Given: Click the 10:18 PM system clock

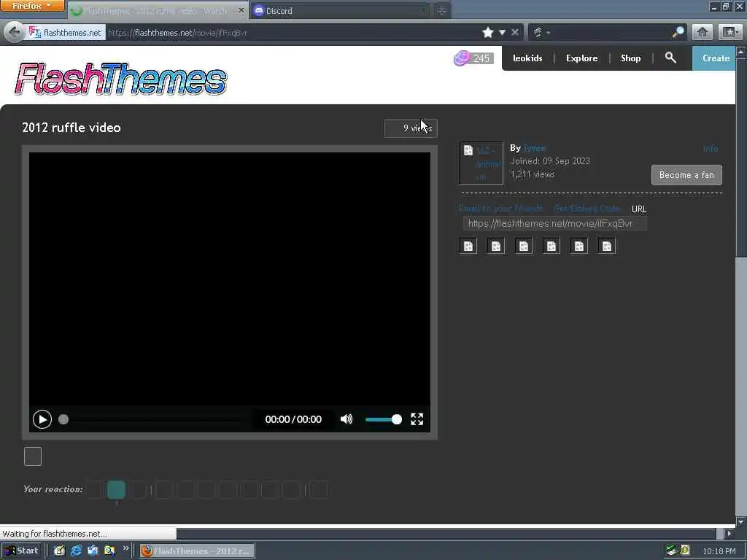Looking at the screenshot, I should (x=719, y=551).
